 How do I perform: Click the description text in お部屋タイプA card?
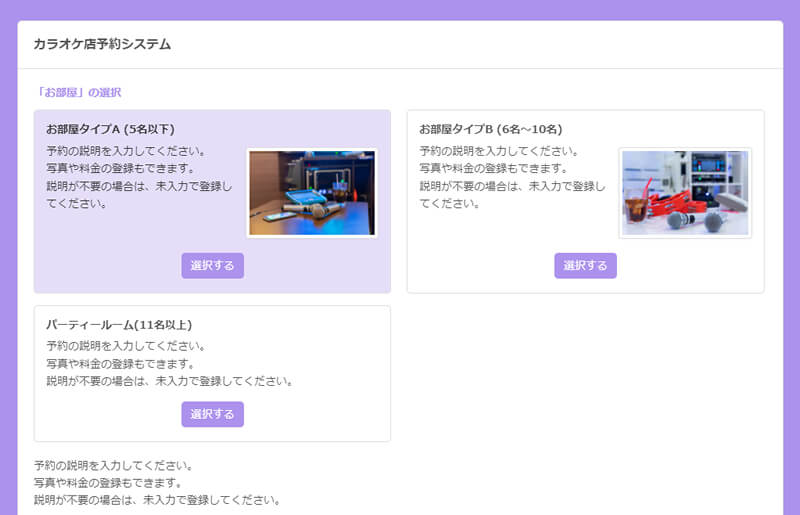coord(138,177)
